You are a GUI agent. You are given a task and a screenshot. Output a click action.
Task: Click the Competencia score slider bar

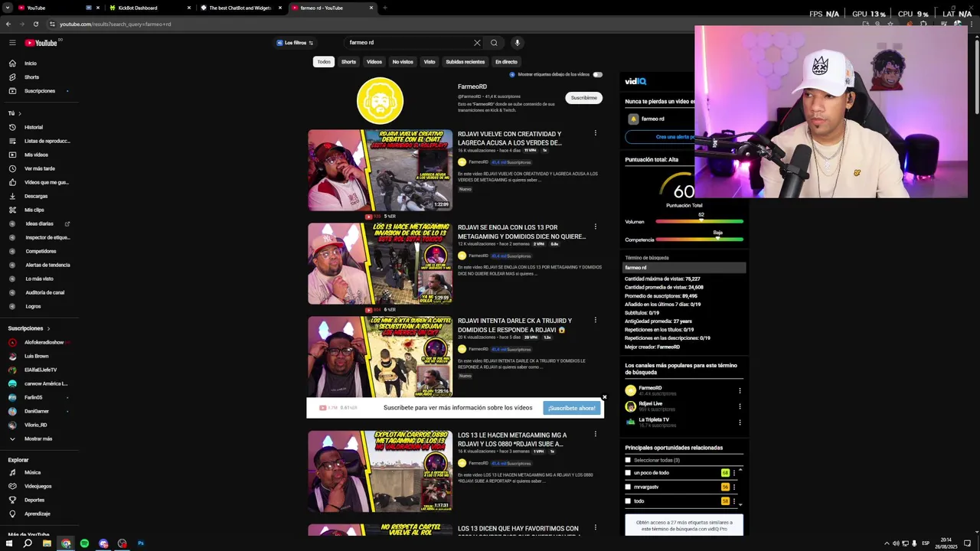(699, 240)
